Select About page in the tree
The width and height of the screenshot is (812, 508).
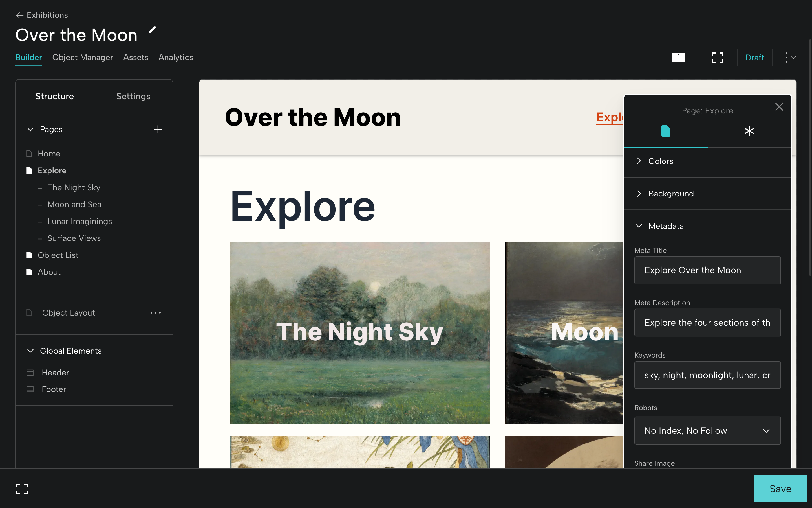coord(49,272)
